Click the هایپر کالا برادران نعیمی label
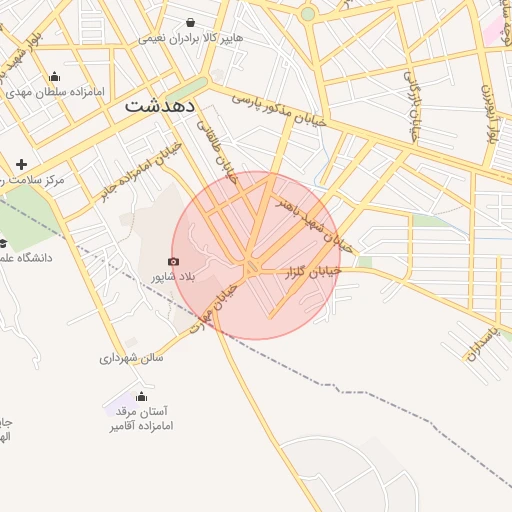This screenshot has height=512, width=512. [191, 38]
